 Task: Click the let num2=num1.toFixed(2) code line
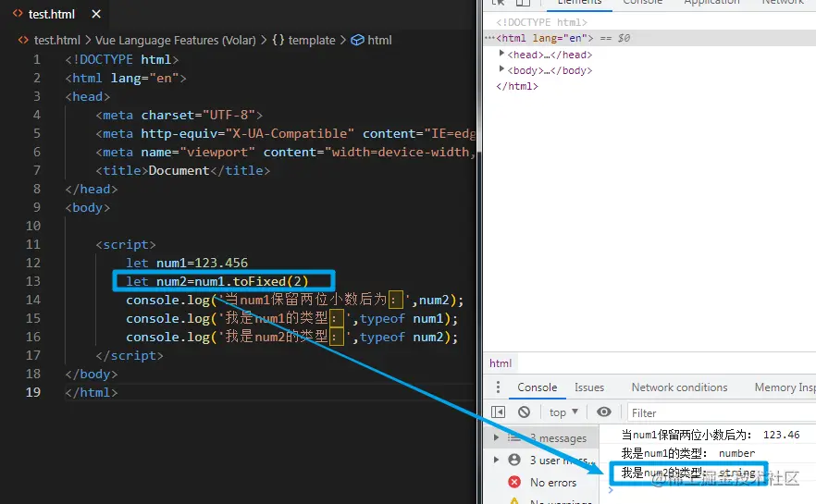(217, 281)
